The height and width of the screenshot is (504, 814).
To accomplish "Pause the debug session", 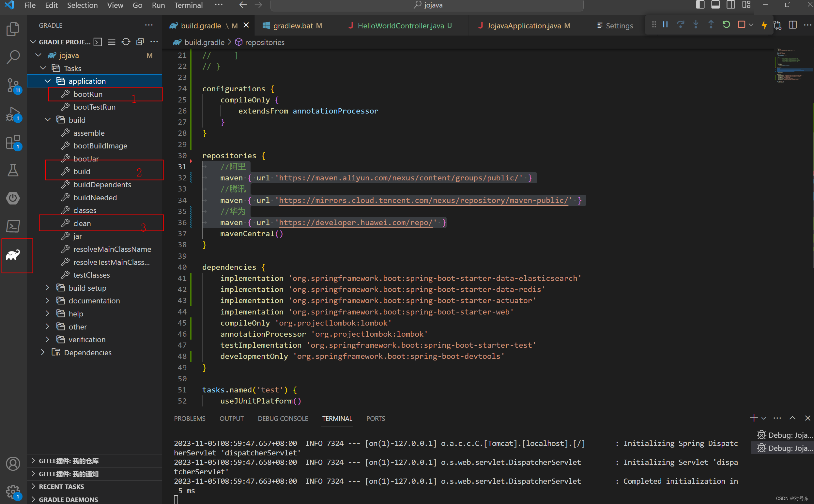I will pyautogui.click(x=665, y=25).
